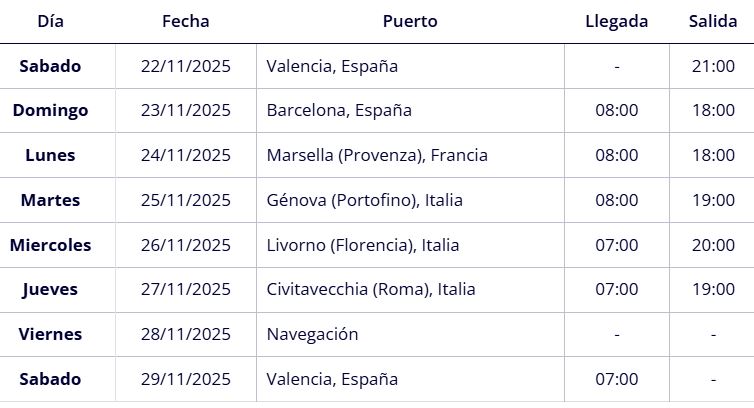
Task: Click the Fecha column header
Action: [185, 21]
